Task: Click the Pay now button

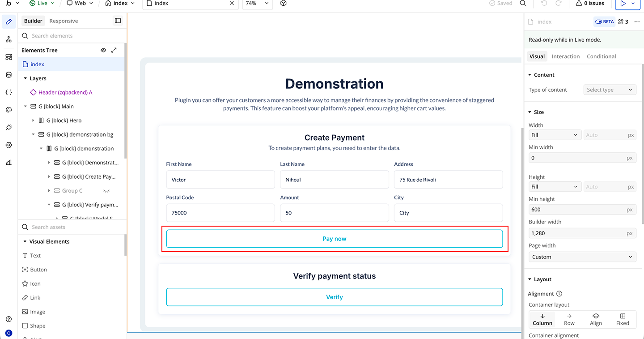Action: coord(335,239)
